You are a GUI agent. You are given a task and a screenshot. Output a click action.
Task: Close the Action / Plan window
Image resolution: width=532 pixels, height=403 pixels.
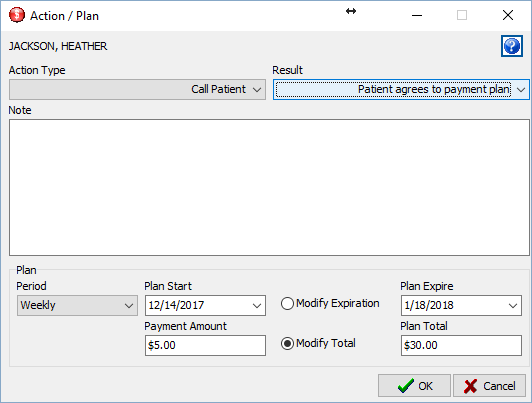point(508,15)
